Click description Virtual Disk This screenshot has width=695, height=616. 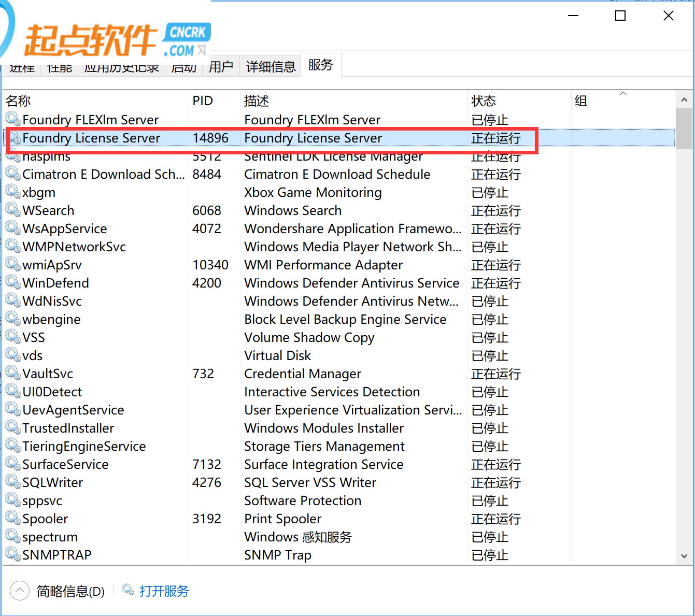click(x=277, y=355)
